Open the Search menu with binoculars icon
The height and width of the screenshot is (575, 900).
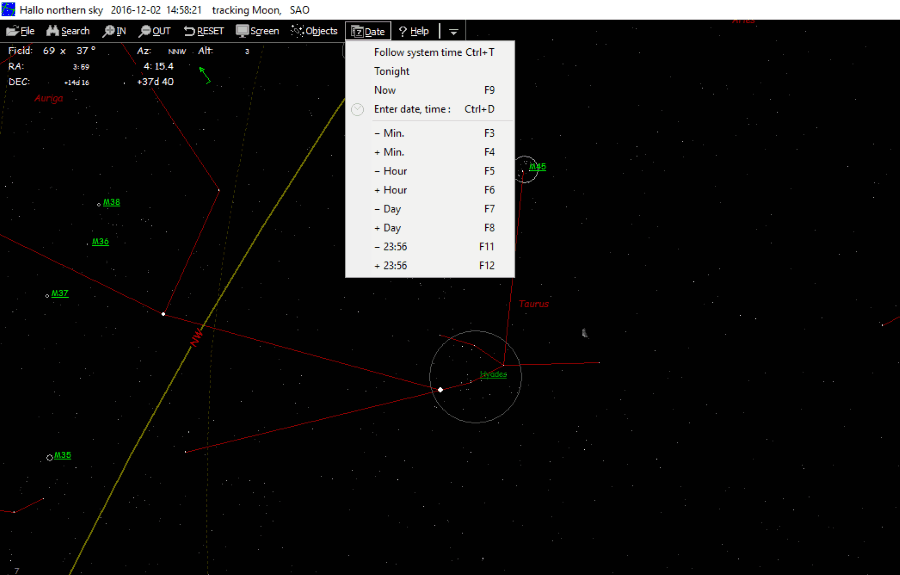68,31
